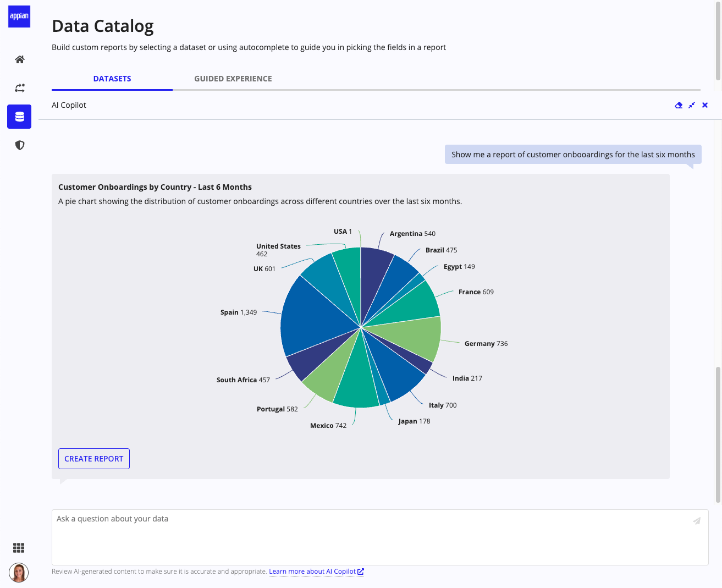Viewport: 722px width, 588px height.
Task: Click the 'India 217' chart label
Action: [467, 378]
